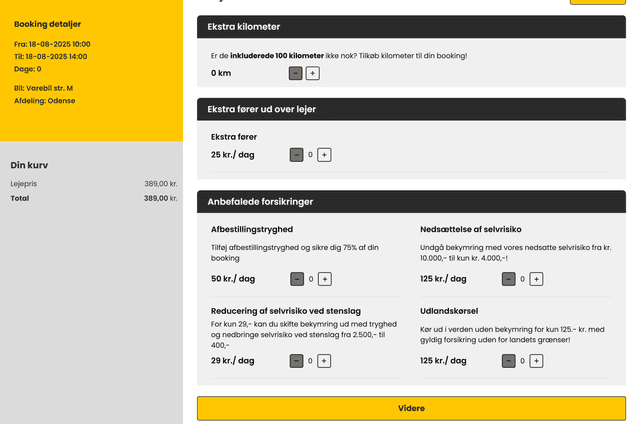Add Udlandskørsel insurance with plus
640x424 pixels.
[x=536, y=361]
